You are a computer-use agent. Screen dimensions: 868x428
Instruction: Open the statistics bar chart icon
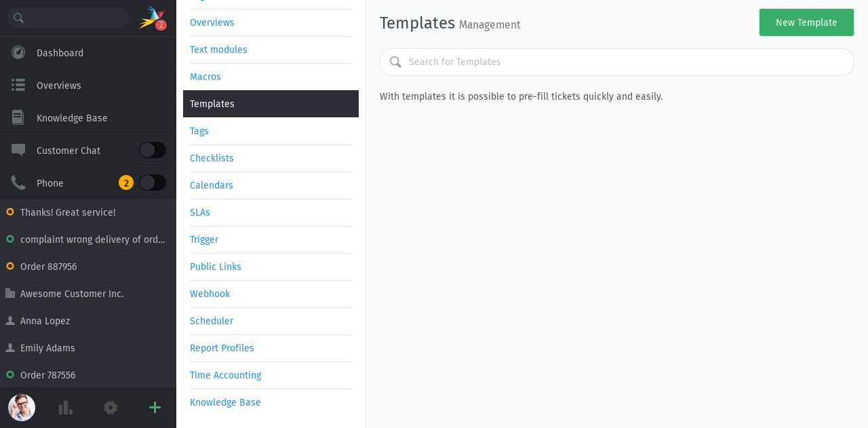66,408
